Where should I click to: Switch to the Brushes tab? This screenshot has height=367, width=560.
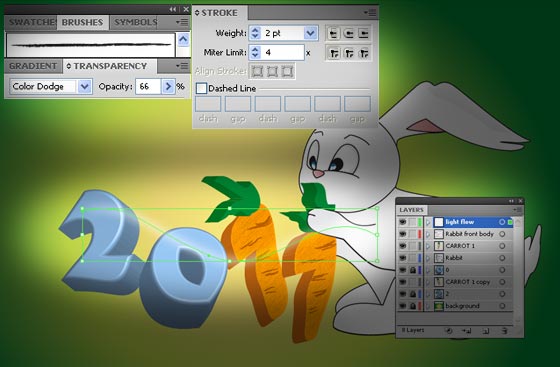pyautogui.click(x=82, y=22)
